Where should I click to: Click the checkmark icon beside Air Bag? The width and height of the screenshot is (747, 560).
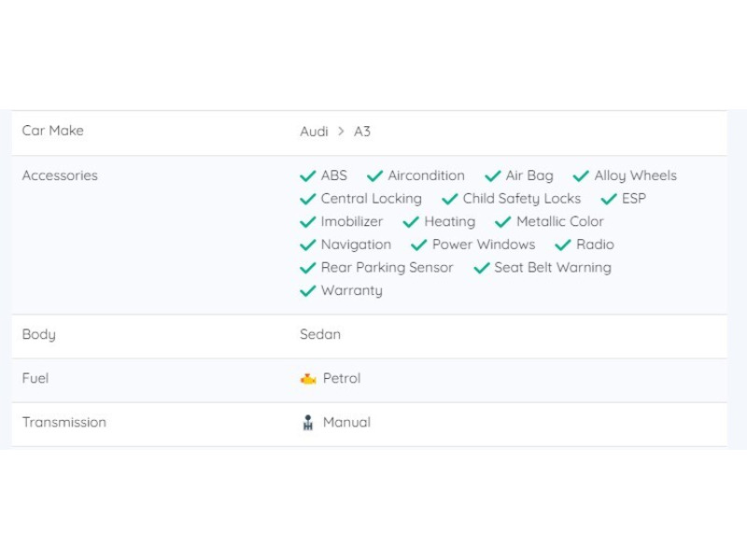(x=493, y=176)
